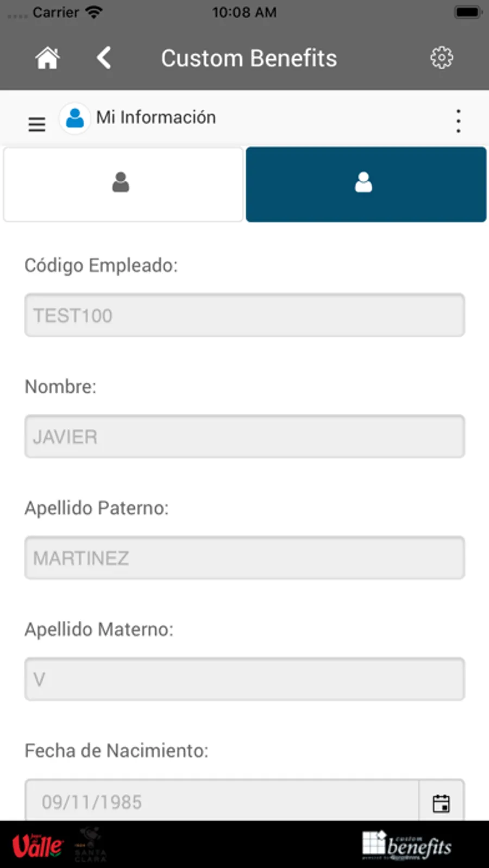Open settings via the gear icon
The image size is (489, 868).
click(441, 58)
